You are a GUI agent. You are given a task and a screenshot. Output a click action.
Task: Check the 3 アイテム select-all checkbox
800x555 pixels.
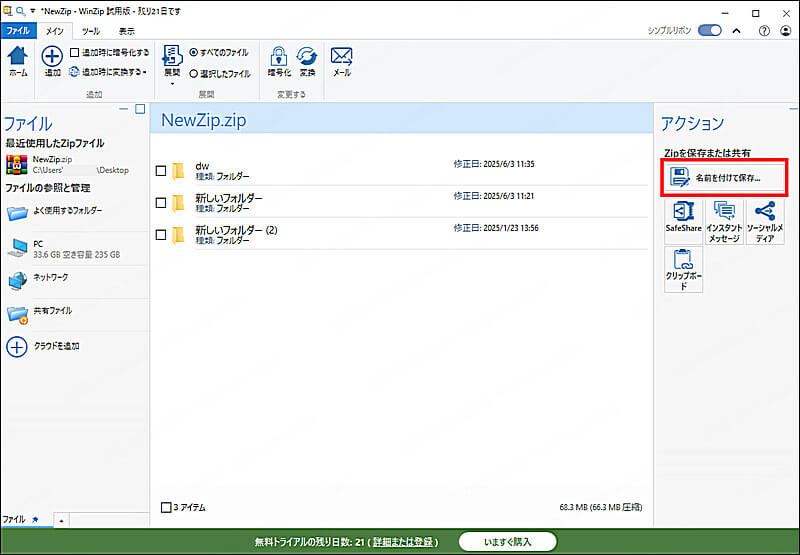click(166, 507)
